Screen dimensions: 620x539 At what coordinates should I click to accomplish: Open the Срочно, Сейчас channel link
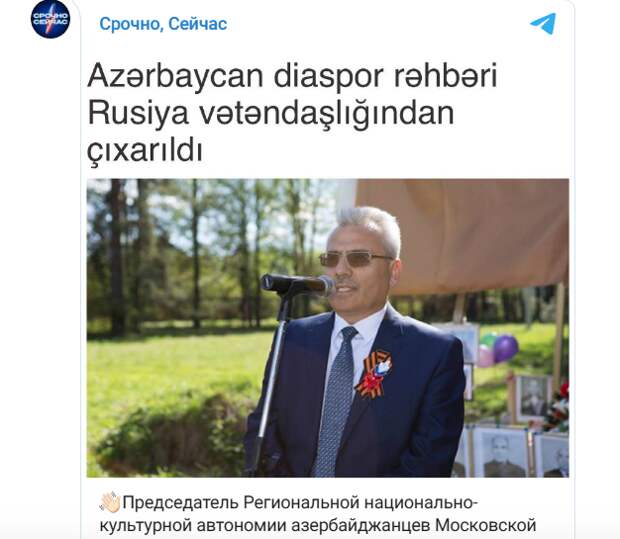click(163, 24)
